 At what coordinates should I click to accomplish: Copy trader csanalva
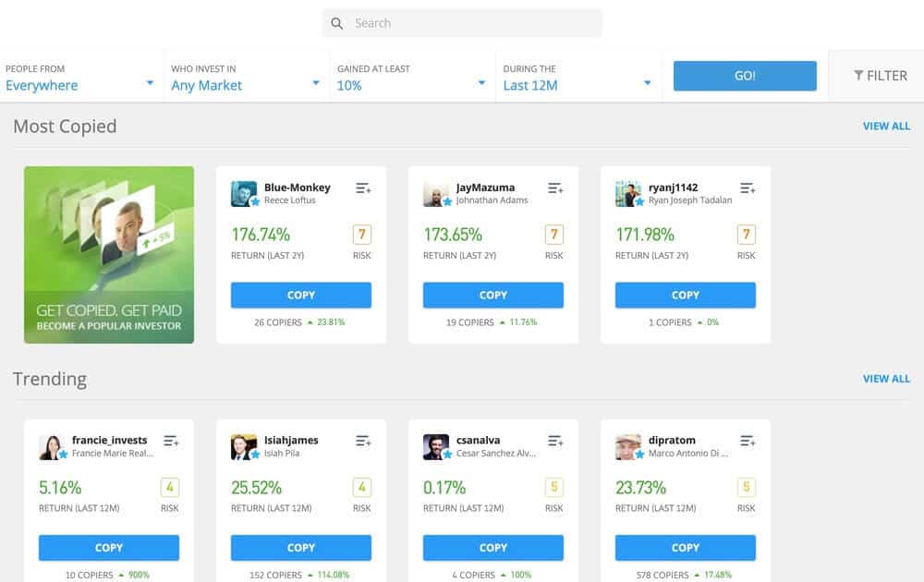(493, 548)
